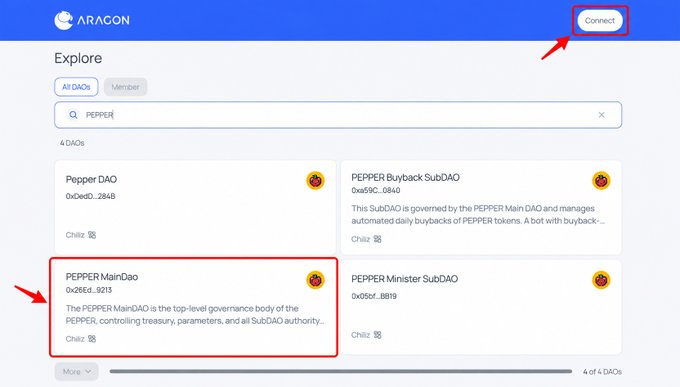Click the PEPPER Minister SubDAO avatar
The image size is (680, 387).
click(x=601, y=280)
